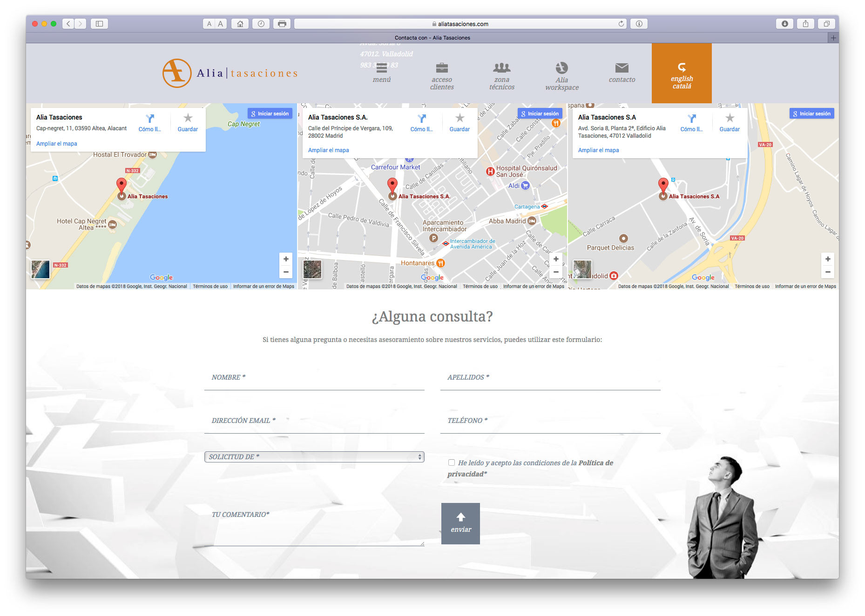Click the Safari forward arrow
The image size is (865, 616).
tap(80, 24)
